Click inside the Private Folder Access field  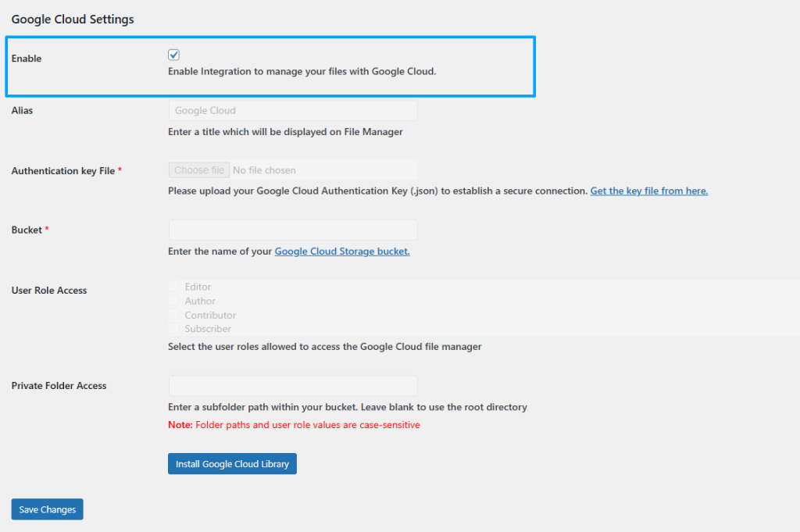click(x=293, y=385)
